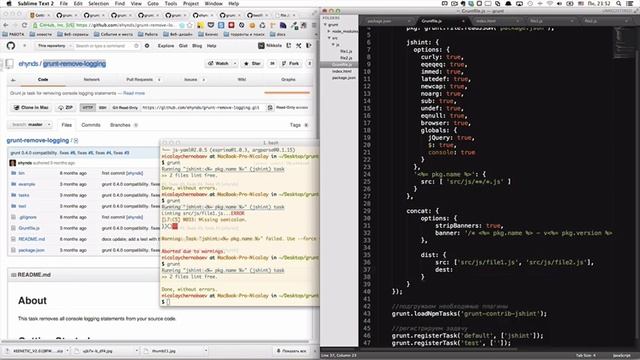Open package.json in GitHub file list

[31, 250]
